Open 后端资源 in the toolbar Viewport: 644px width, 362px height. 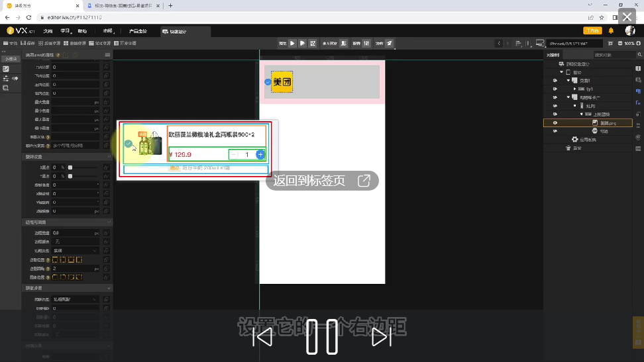49,43
